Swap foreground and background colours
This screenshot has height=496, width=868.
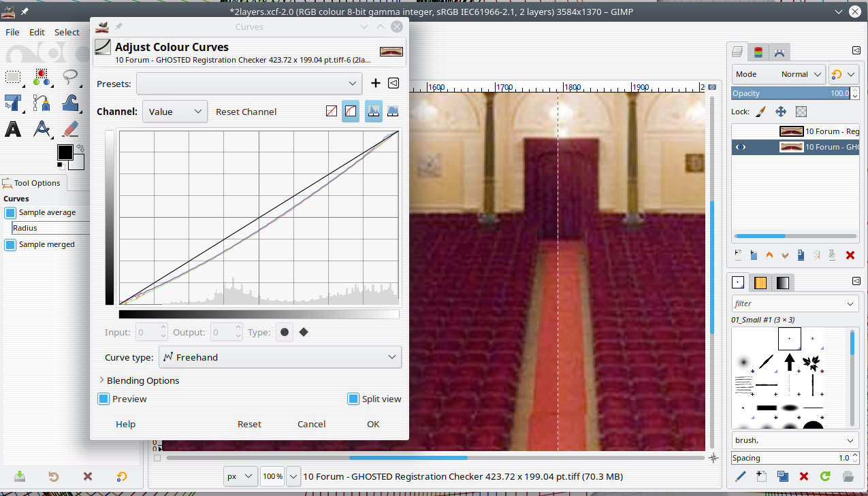80,148
